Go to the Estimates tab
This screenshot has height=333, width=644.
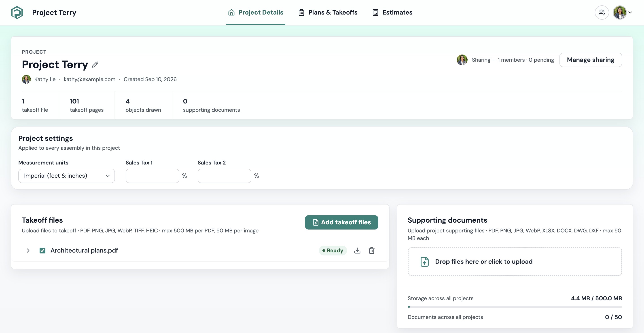(x=392, y=13)
